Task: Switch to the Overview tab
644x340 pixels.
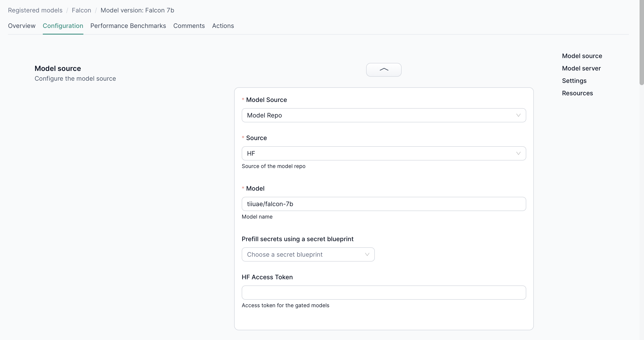Action: click(x=22, y=26)
